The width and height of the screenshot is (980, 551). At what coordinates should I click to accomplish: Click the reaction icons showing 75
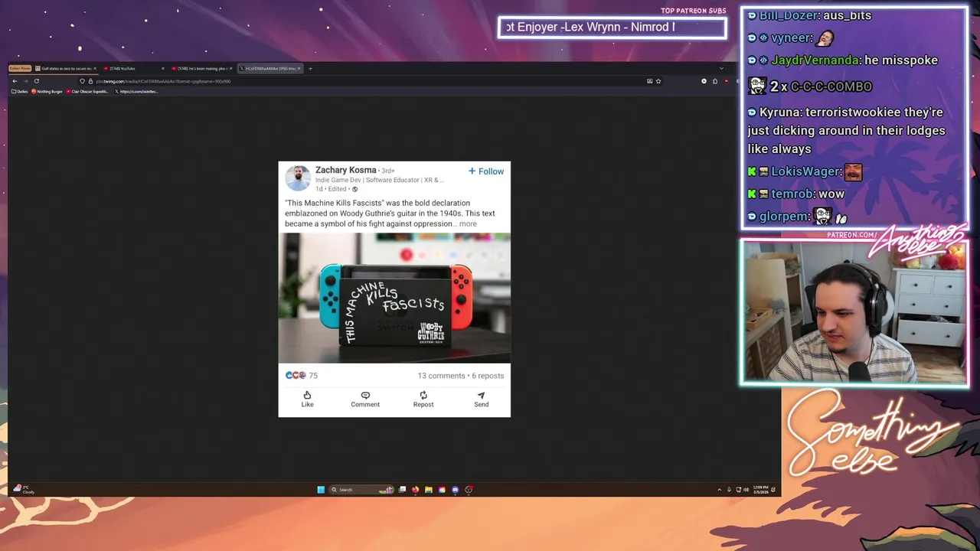coord(301,376)
